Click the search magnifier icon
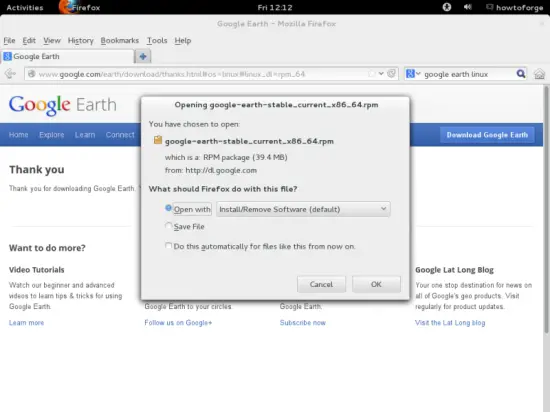 (x=521, y=74)
